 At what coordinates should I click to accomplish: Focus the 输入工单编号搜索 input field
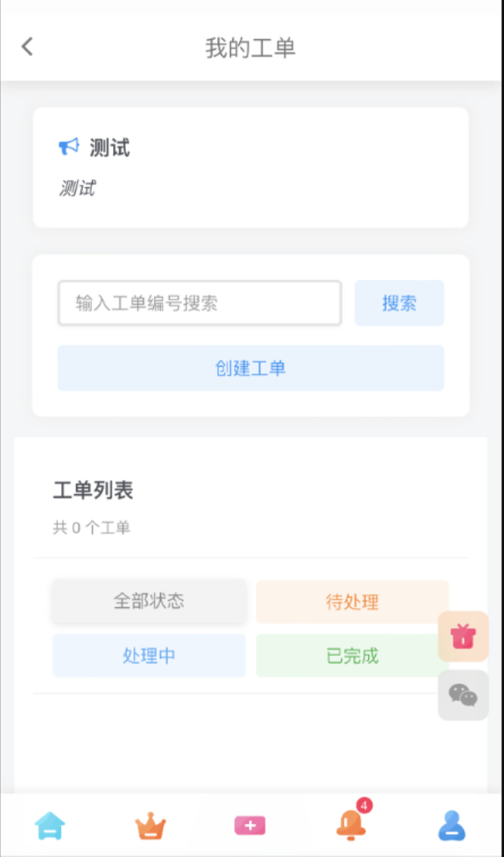coord(200,303)
